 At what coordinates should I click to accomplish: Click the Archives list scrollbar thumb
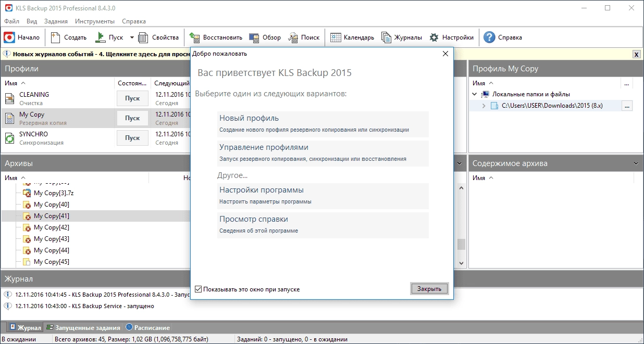coord(461,245)
